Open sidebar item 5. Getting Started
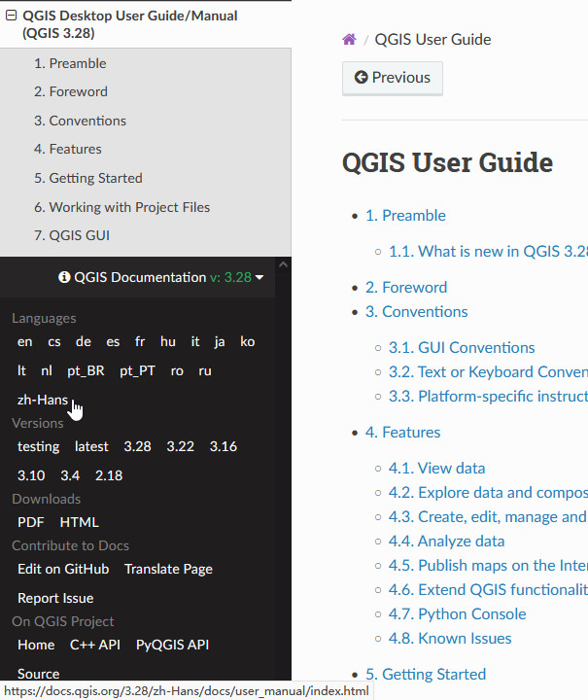 tap(88, 178)
